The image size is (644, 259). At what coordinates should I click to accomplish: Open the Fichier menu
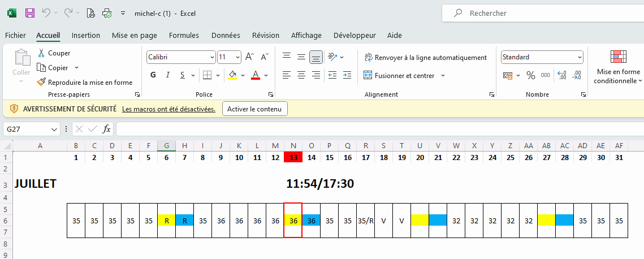(15, 35)
